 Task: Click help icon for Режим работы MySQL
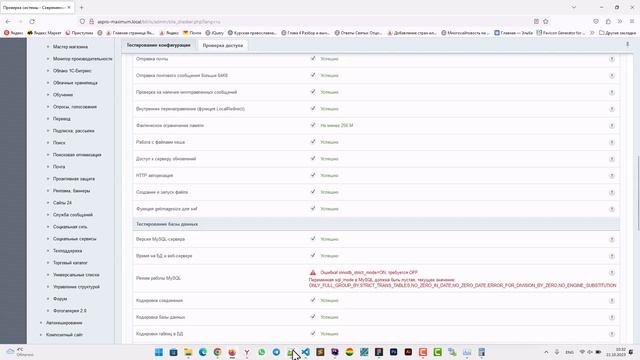click(611, 272)
